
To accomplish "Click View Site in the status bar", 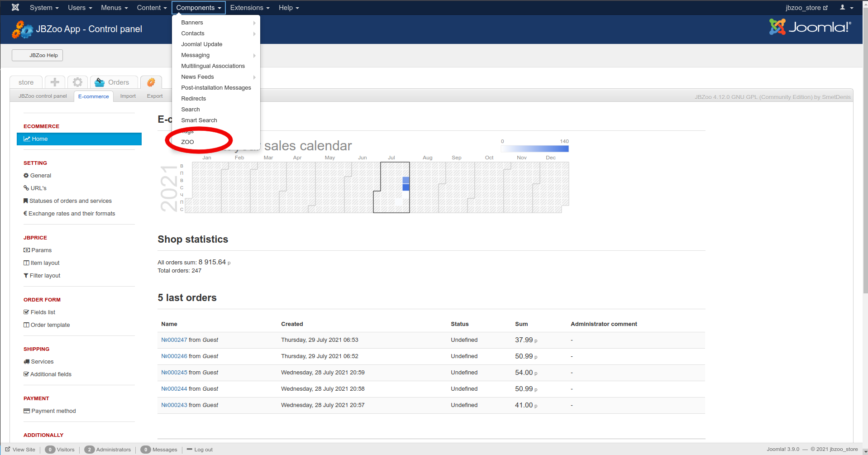I will (x=20, y=450).
